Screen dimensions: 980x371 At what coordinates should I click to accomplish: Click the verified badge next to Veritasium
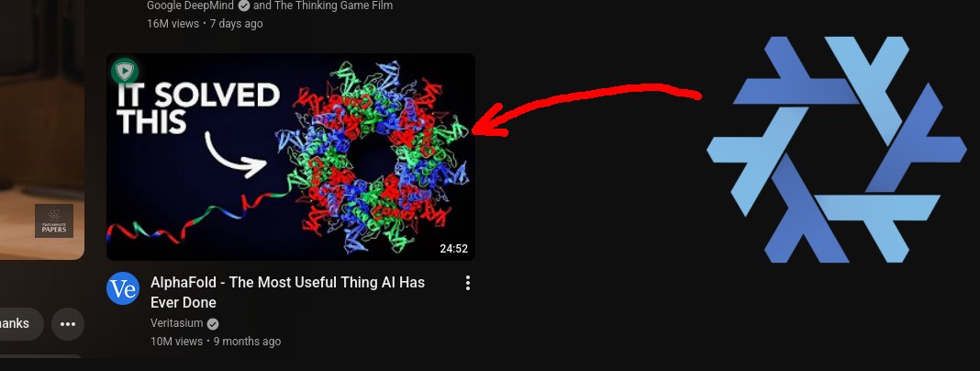click(x=213, y=324)
